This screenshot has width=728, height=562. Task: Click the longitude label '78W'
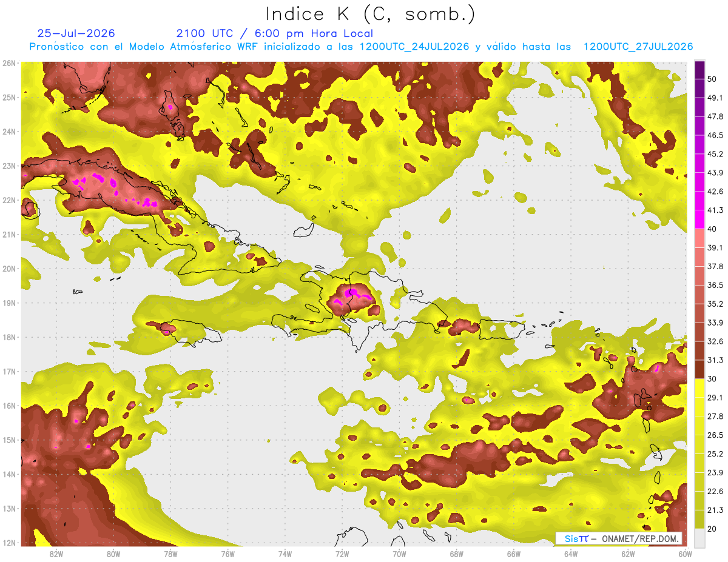(x=170, y=554)
